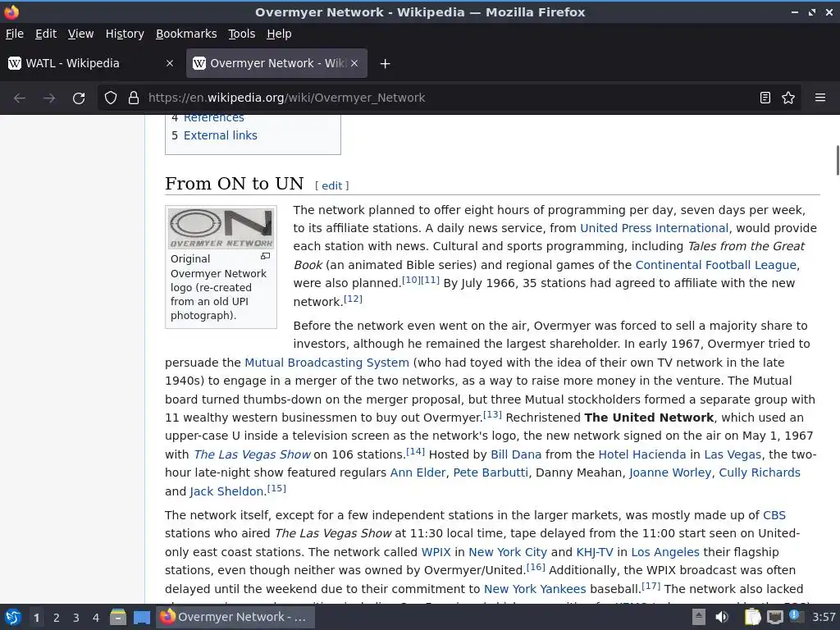Open Jack Sheldon link
Image resolution: width=840 pixels, height=630 pixels.
(x=226, y=492)
